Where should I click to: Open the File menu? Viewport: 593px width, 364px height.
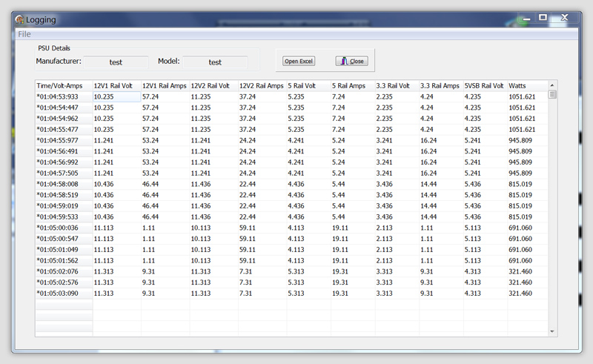tap(24, 34)
